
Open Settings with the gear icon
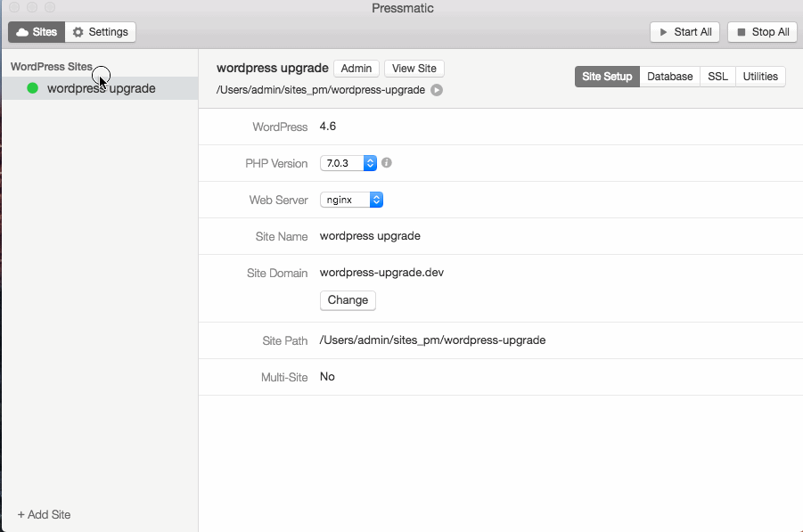click(101, 32)
